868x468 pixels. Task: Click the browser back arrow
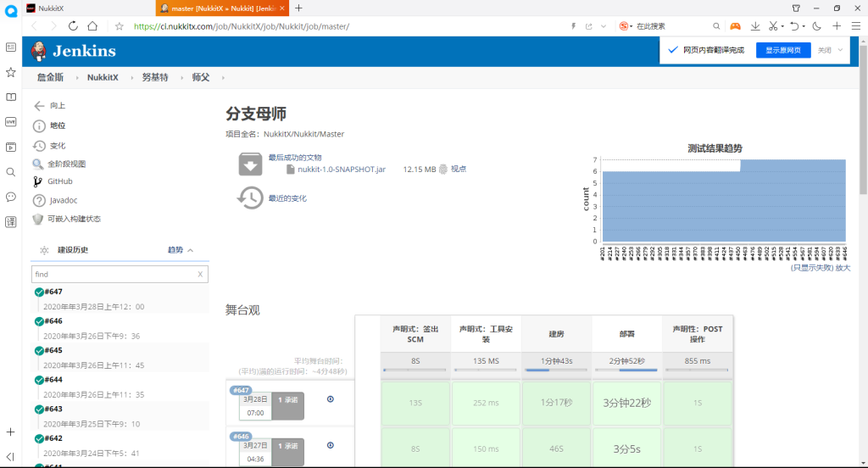coord(34,26)
